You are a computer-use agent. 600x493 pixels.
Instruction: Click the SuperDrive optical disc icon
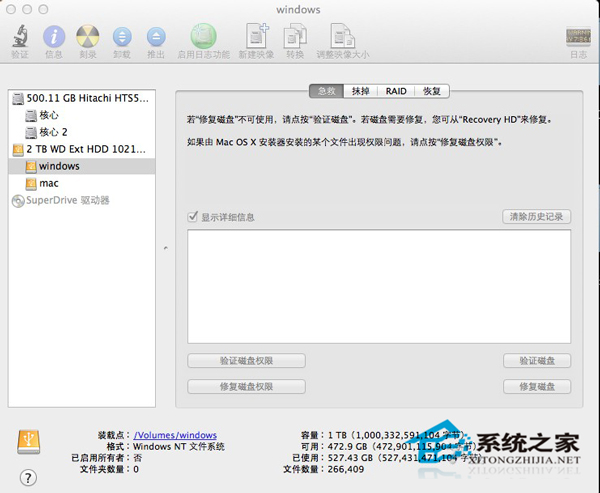(18, 201)
